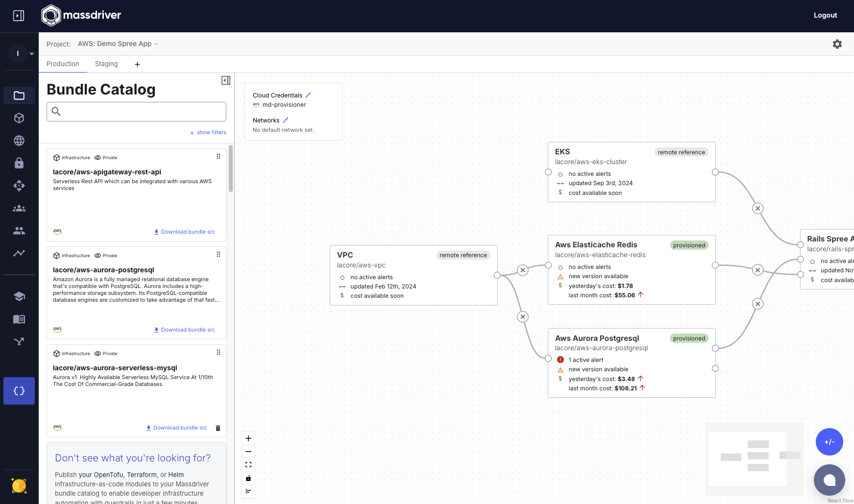854x504 pixels.
Task: Open project settings gear icon
Action: point(837,44)
